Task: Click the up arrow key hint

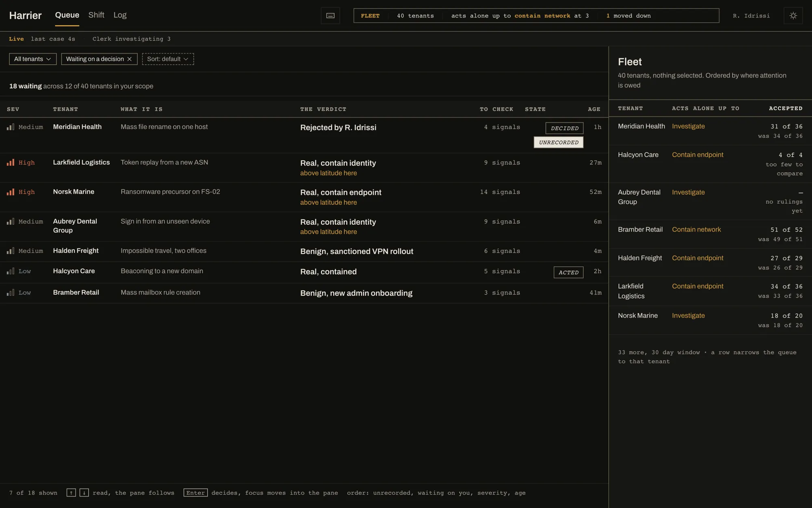Action: click(x=71, y=493)
